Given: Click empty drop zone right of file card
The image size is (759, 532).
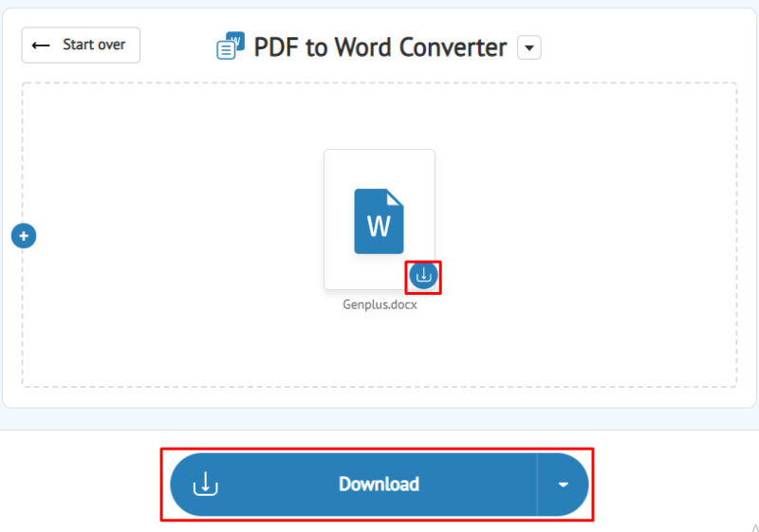Looking at the screenshot, I should (588, 228).
